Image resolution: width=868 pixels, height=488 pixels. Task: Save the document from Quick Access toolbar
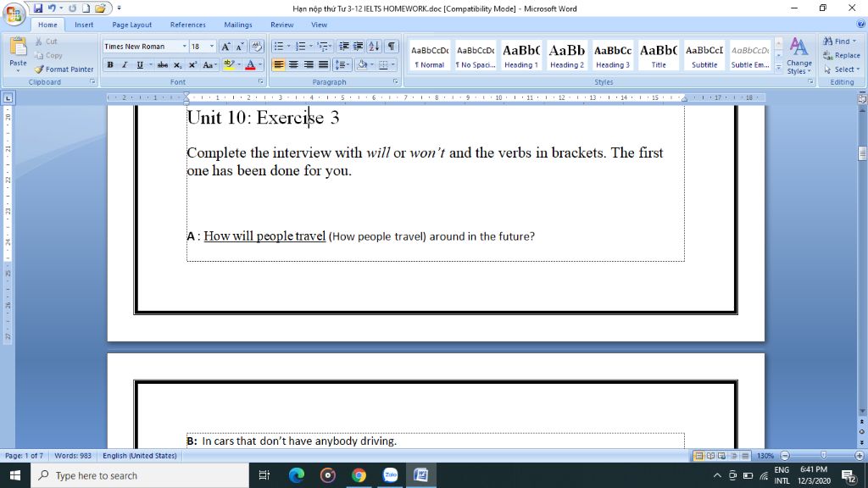37,8
